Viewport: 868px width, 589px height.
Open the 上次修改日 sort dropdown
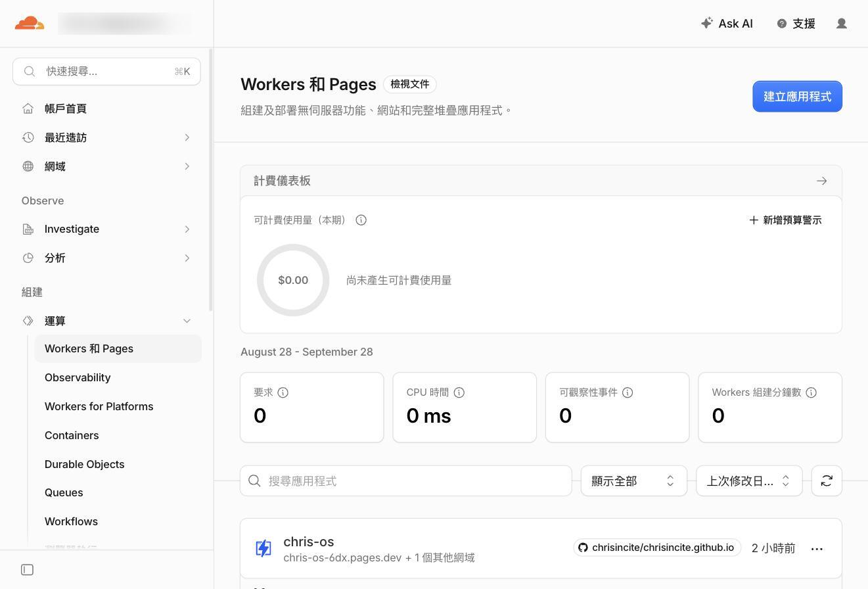(749, 481)
